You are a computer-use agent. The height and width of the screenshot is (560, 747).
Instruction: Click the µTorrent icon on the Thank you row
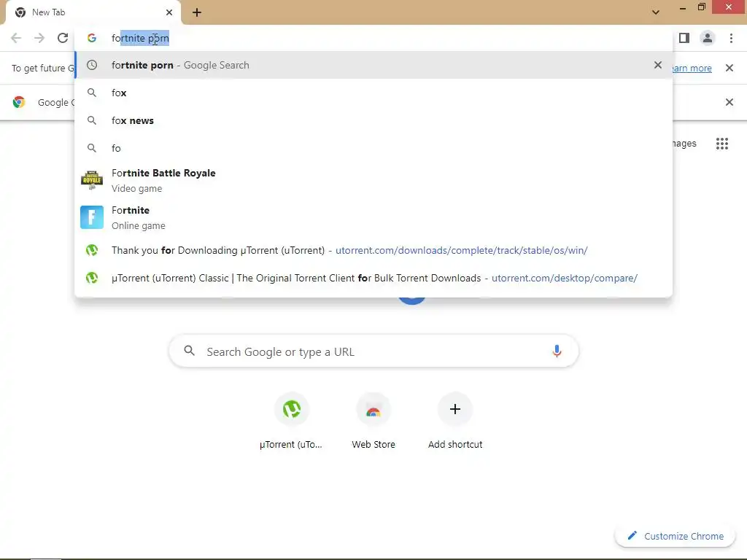(92, 251)
